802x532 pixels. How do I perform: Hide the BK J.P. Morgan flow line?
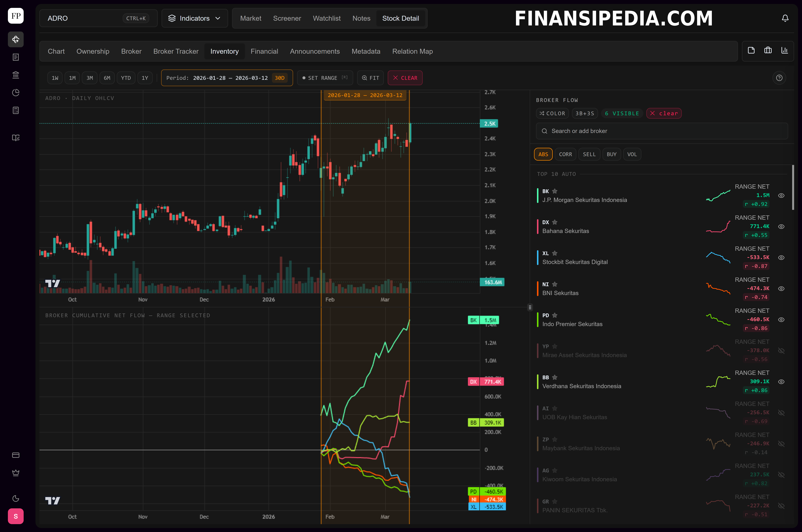point(781,196)
